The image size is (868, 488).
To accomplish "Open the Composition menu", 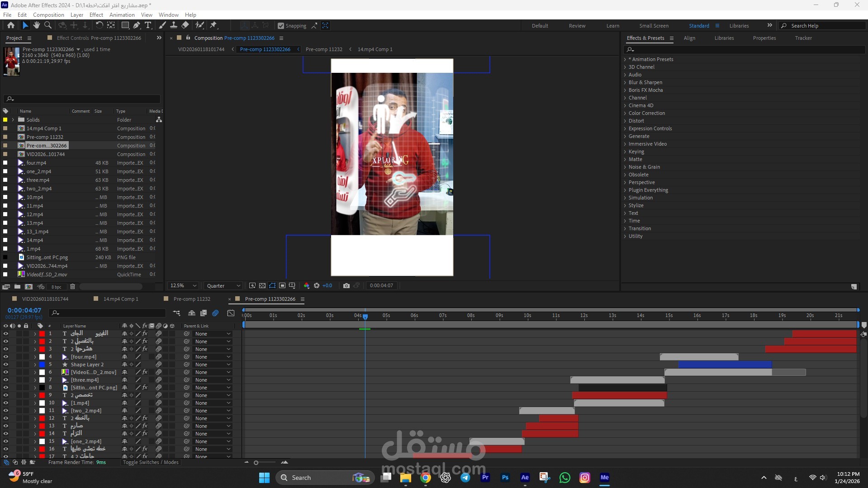I will tap(48, 14).
